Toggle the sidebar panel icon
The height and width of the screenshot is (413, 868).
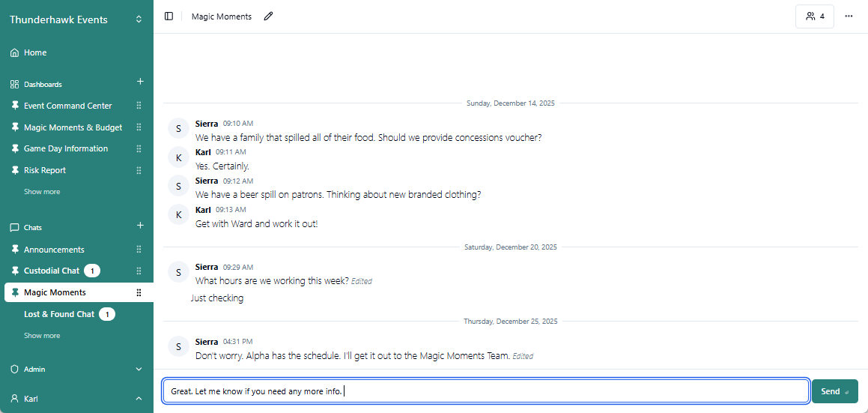coord(169,16)
